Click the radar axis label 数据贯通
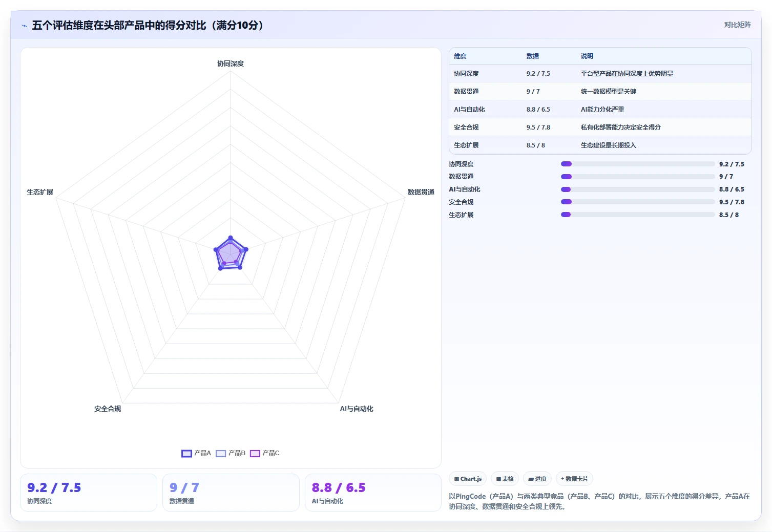Viewport: 772px width, 532px height. point(421,192)
